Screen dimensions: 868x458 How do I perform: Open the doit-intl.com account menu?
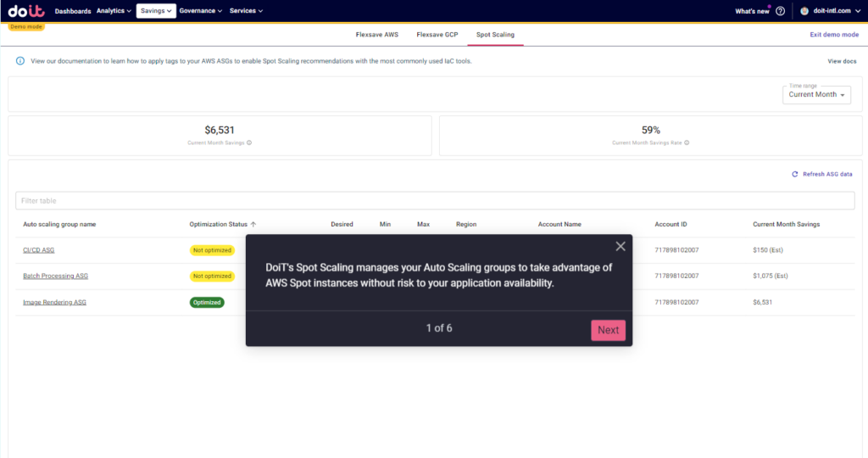point(830,11)
